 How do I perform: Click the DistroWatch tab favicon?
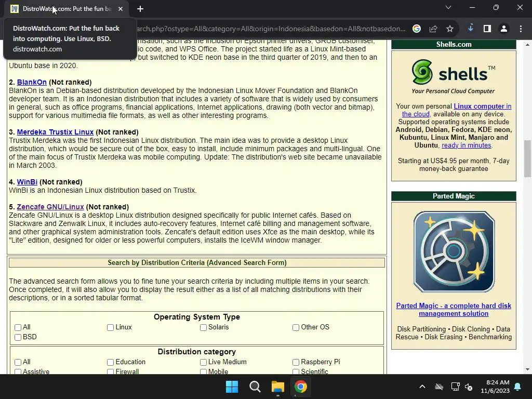coord(14,9)
